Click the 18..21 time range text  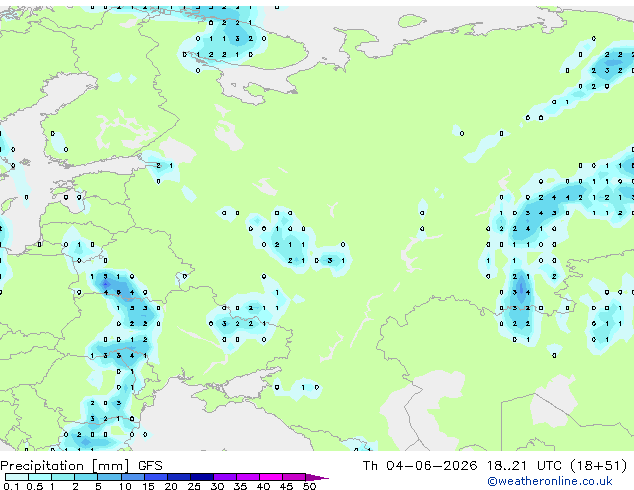(x=507, y=466)
